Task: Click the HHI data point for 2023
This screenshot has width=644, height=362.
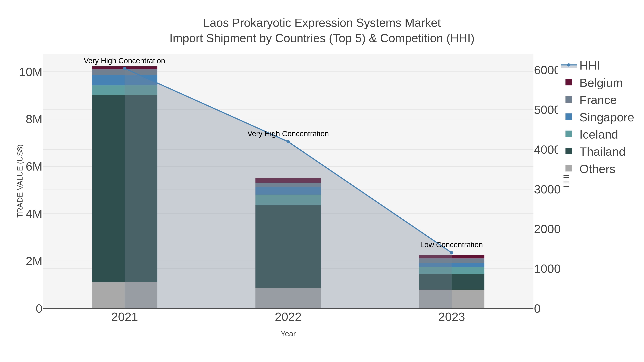Action: pos(452,253)
